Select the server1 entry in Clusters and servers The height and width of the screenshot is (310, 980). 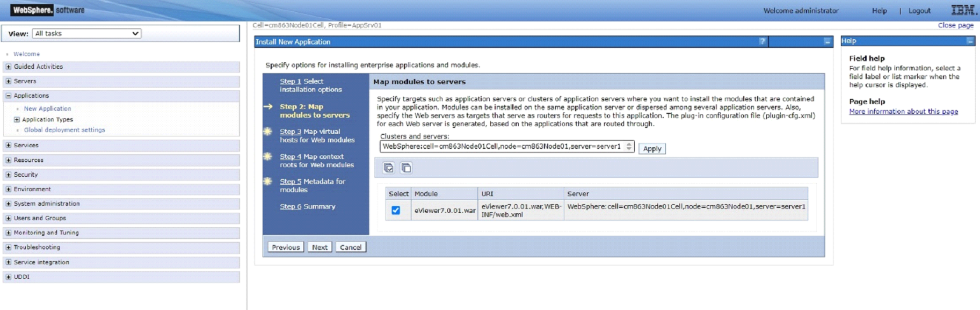point(507,146)
